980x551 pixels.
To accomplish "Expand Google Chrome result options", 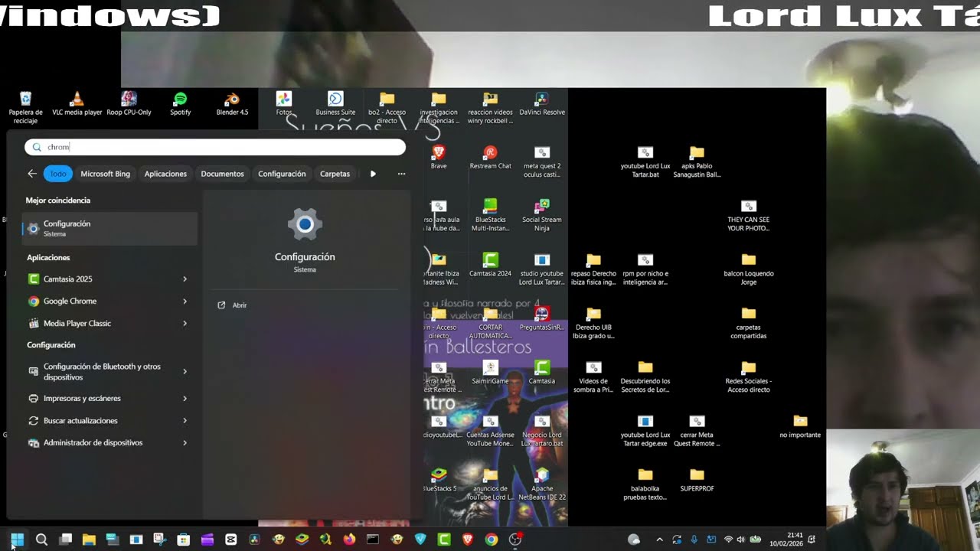I will coord(185,302).
